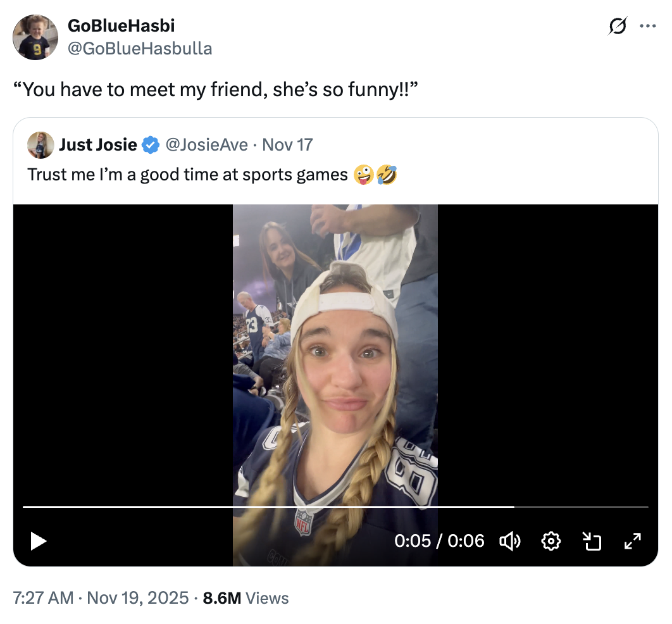This screenshot has width=672, height=624.
Task: Open Just Josie's profile picture
Action: click(40, 144)
